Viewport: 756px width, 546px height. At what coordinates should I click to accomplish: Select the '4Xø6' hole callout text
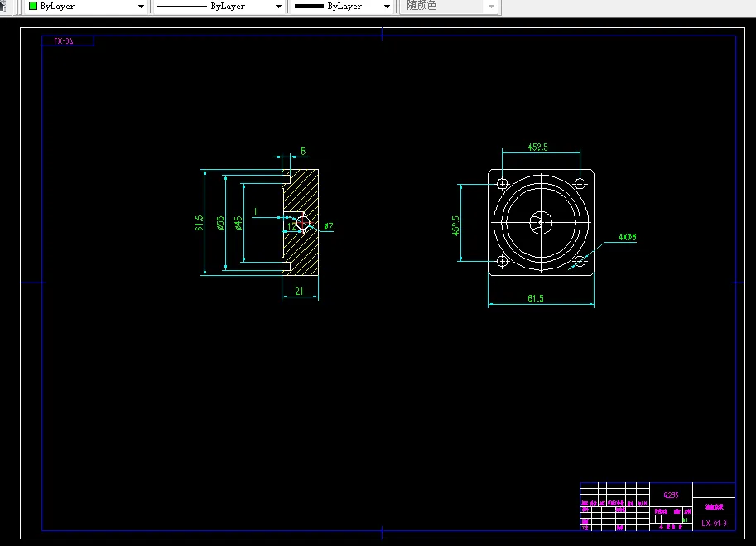click(628, 237)
